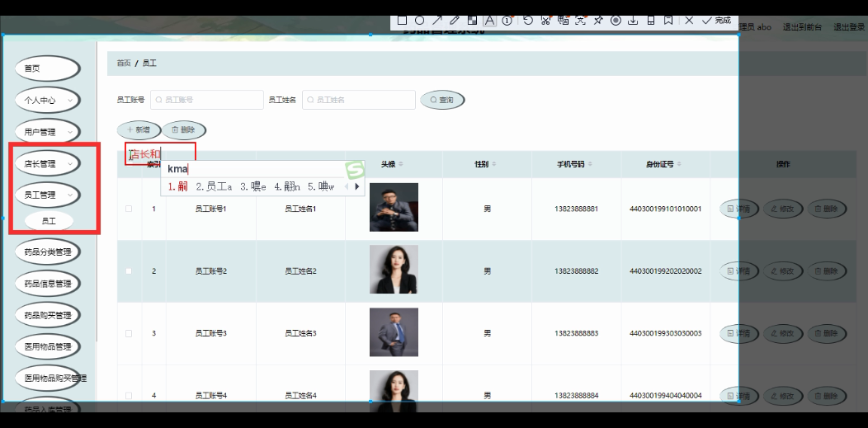Image resolution: width=868 pixels, height=428 pixels.
Task: Select the pencil drawing tool
Action: 455,21
